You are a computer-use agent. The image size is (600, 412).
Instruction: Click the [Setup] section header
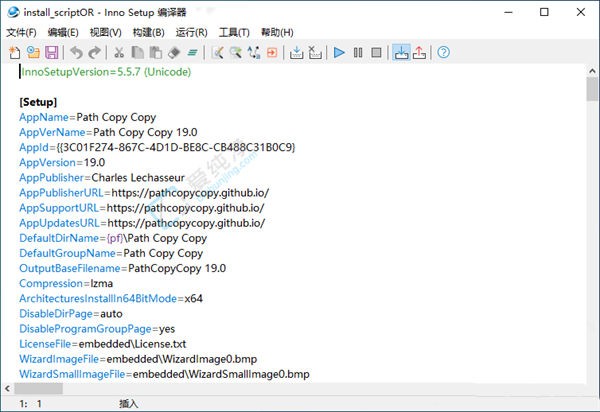(38, 102)
